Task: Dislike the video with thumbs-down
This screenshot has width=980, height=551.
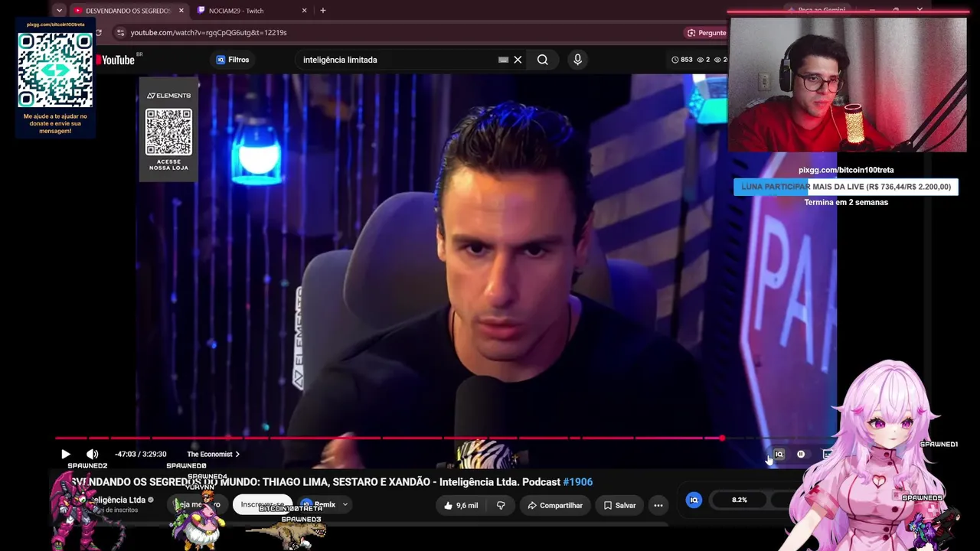Action: (x=501, y=505)
